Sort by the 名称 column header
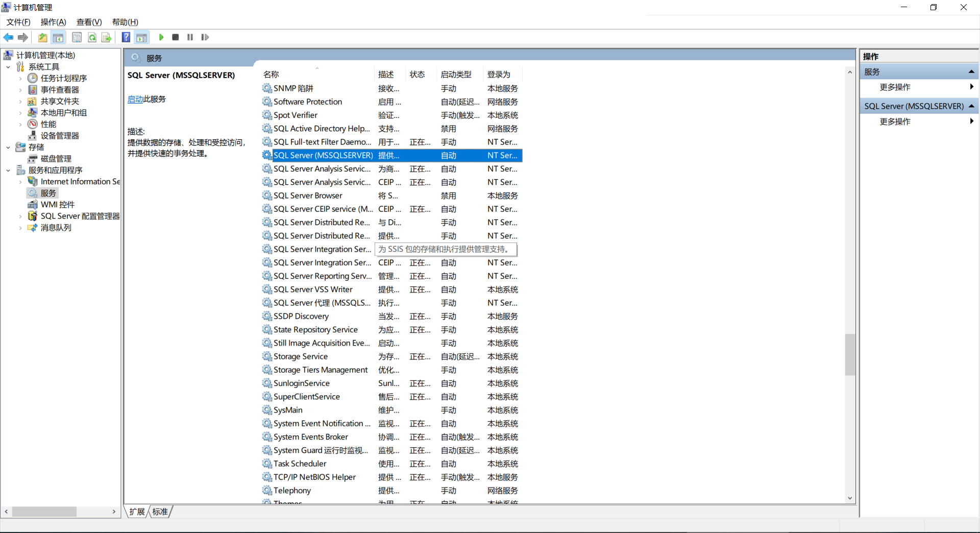This screenshot has height=533, width=980. (x=317, y=75)
